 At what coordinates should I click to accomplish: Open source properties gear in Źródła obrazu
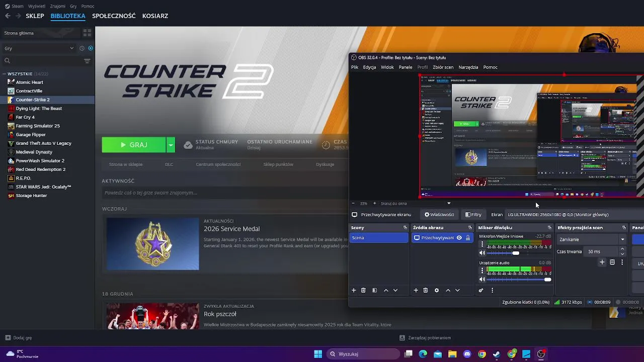pyautogui.click(x=437, y=290)
